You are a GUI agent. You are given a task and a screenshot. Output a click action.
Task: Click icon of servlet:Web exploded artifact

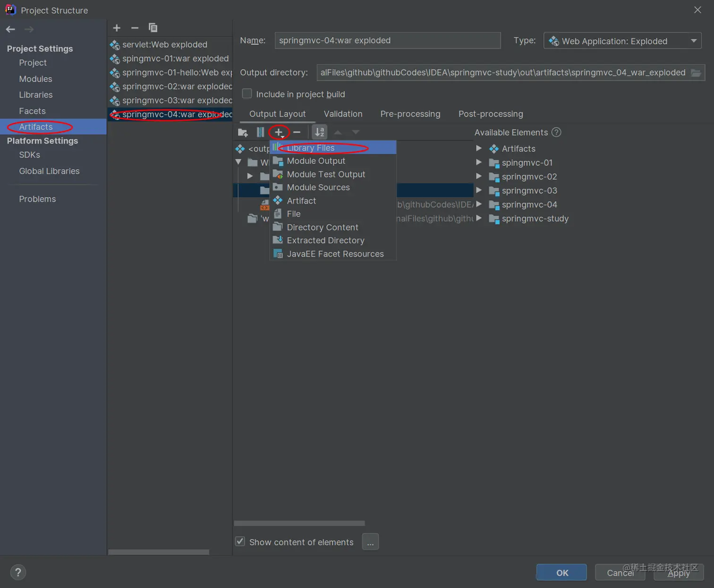pos(115,44)
